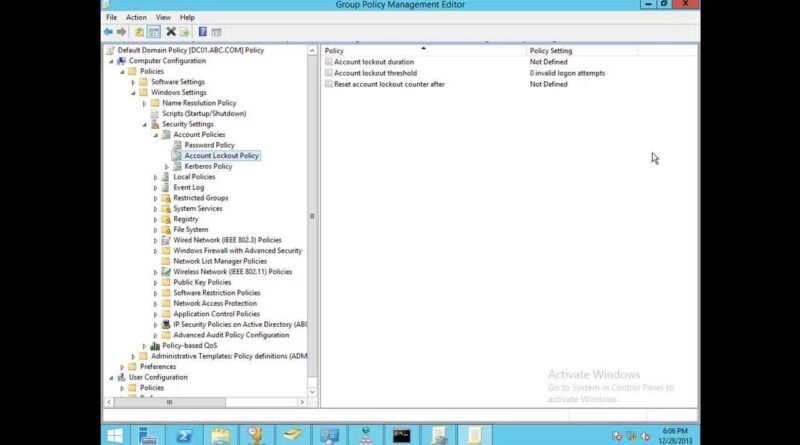Expand the Local Policies node
The width and height of the screenshot is (800, 445).
tap(156, 177)
